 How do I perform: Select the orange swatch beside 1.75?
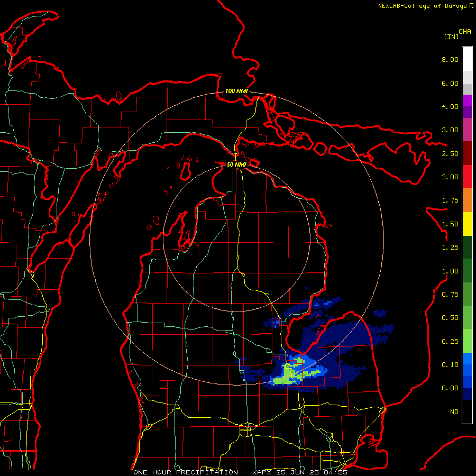pyautogui.click(x=467, y=200)
